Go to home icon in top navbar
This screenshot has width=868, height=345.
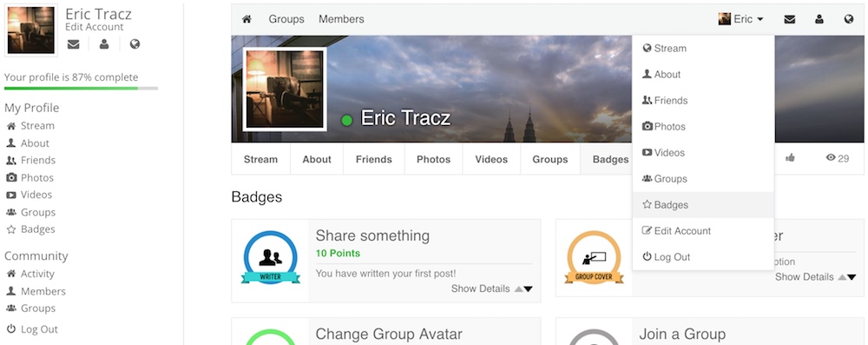point(247,19)
